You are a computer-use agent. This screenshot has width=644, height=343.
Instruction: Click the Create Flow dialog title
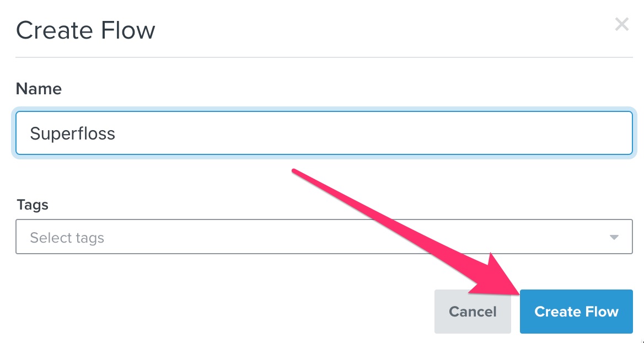[x=85, y=30]
